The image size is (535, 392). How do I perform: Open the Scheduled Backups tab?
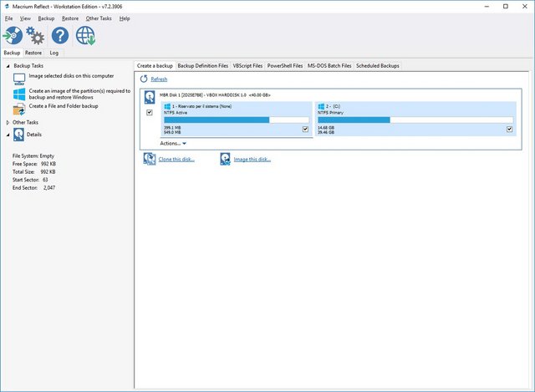[378, 66]
